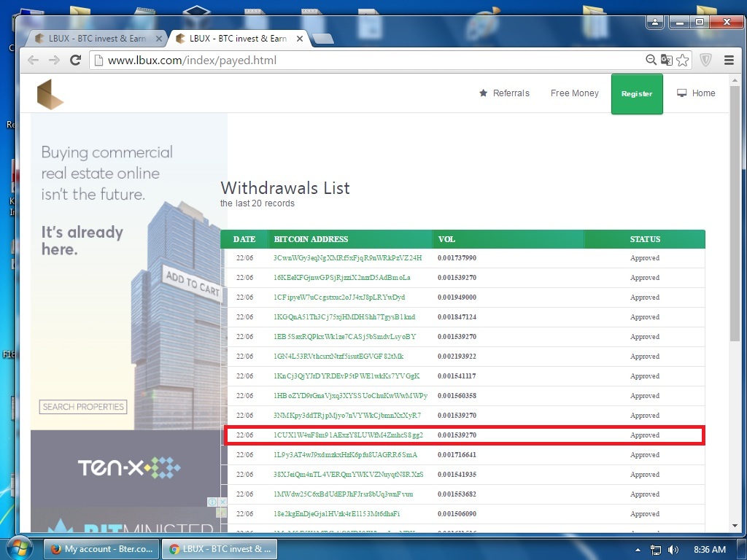Click the vertical scrollbar thumb
The image size is (747, 560).
735,213
